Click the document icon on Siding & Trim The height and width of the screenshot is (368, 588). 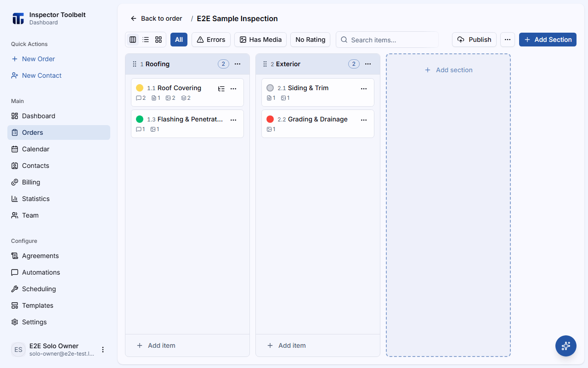(269, 98)
